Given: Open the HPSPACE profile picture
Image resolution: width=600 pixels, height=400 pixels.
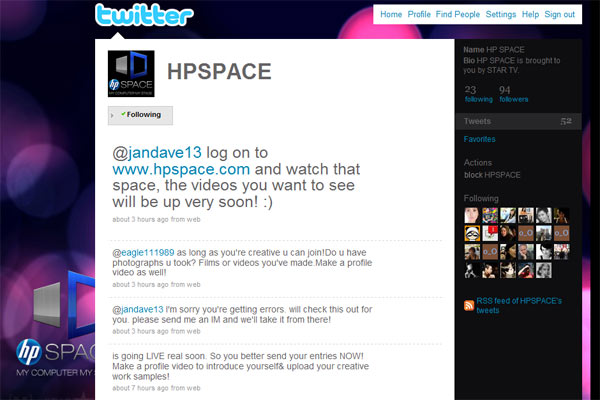Looking at the screenshot, I should pos(131,73).
